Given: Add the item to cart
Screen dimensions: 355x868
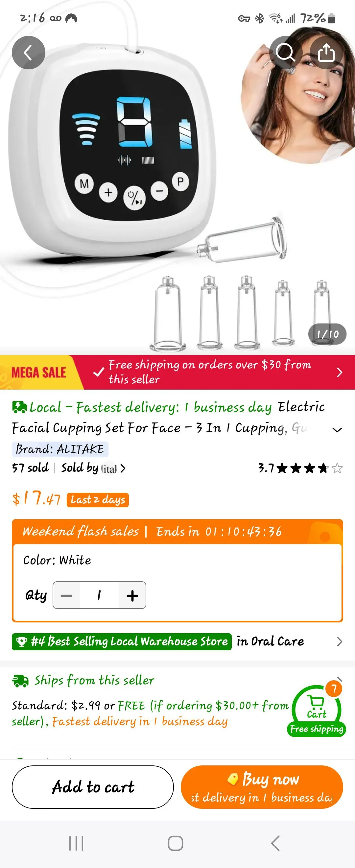Looking at the screenshot, I should tap(93, 787).
